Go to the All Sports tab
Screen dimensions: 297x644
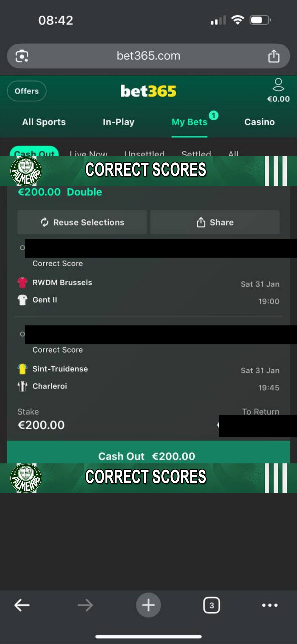[44, 122]
